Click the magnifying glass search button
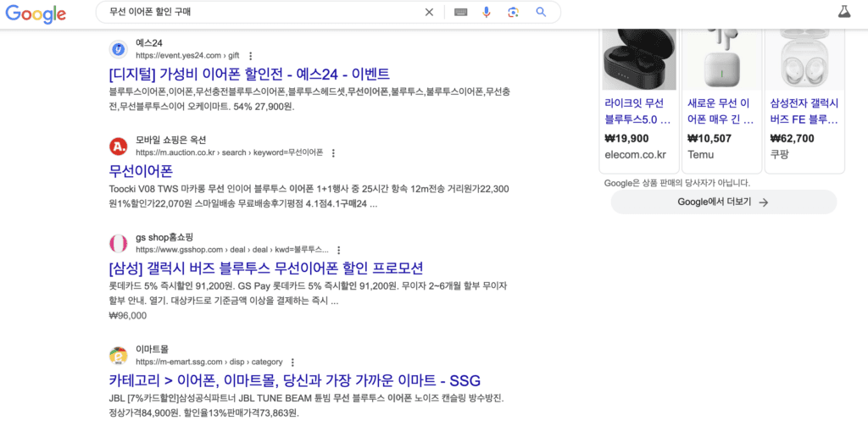The width and height of the screenshot is (868, 426). (541, 12)
